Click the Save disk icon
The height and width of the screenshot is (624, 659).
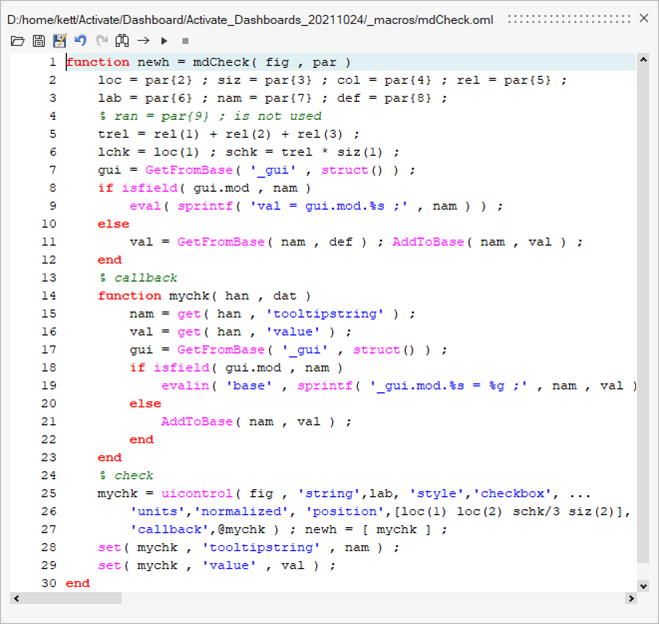(39, 41)
